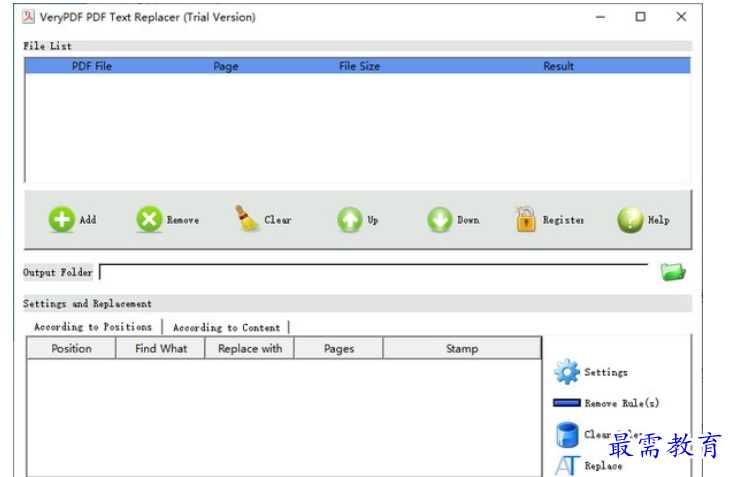The image size is (730, 477).
Task: Click the Stamp column header
Action: pyautogui.click(x=462, y=349)
